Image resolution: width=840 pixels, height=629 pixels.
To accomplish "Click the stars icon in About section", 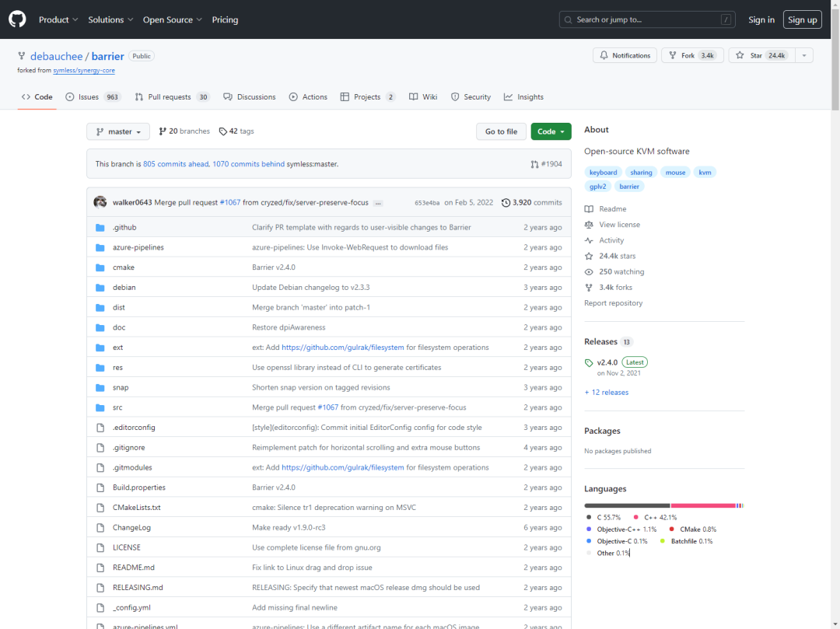I will [589, 257].
